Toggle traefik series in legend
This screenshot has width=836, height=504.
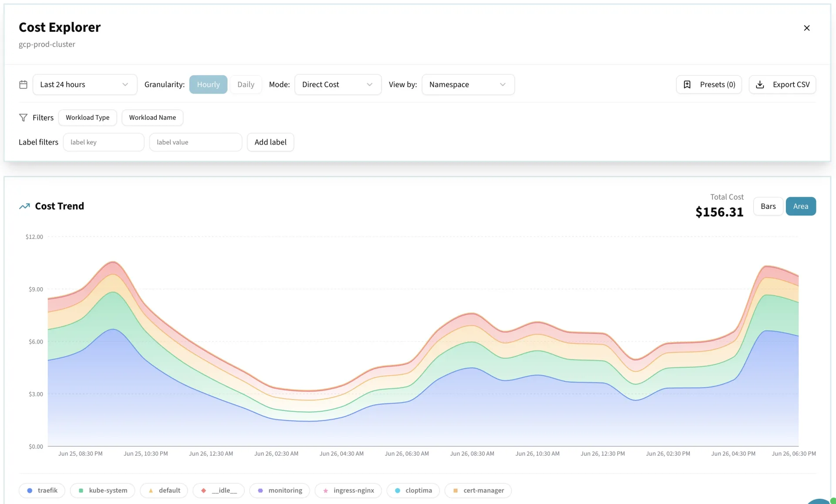pos(42,491)
